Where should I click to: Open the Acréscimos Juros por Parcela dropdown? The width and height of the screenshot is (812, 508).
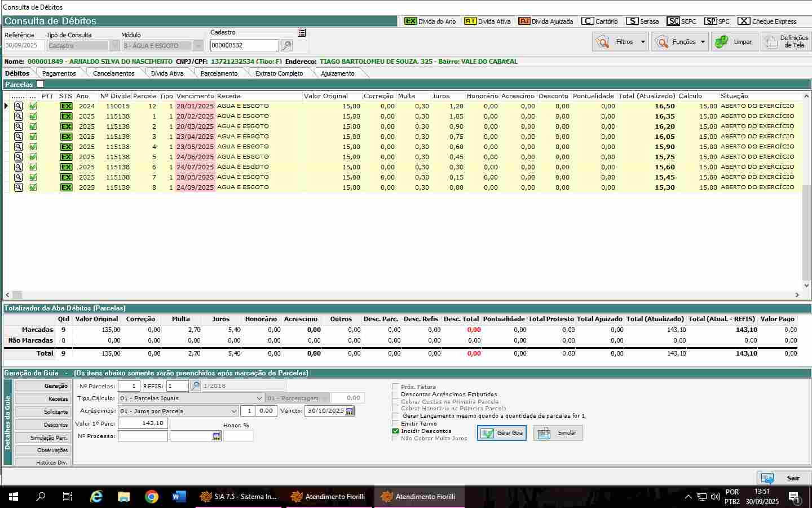(233, 411)
